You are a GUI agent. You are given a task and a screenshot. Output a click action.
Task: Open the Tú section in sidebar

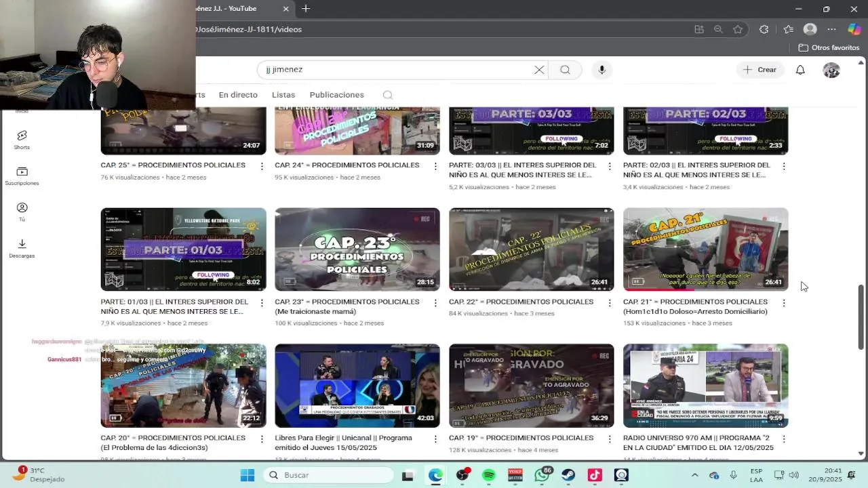point(22,212)
